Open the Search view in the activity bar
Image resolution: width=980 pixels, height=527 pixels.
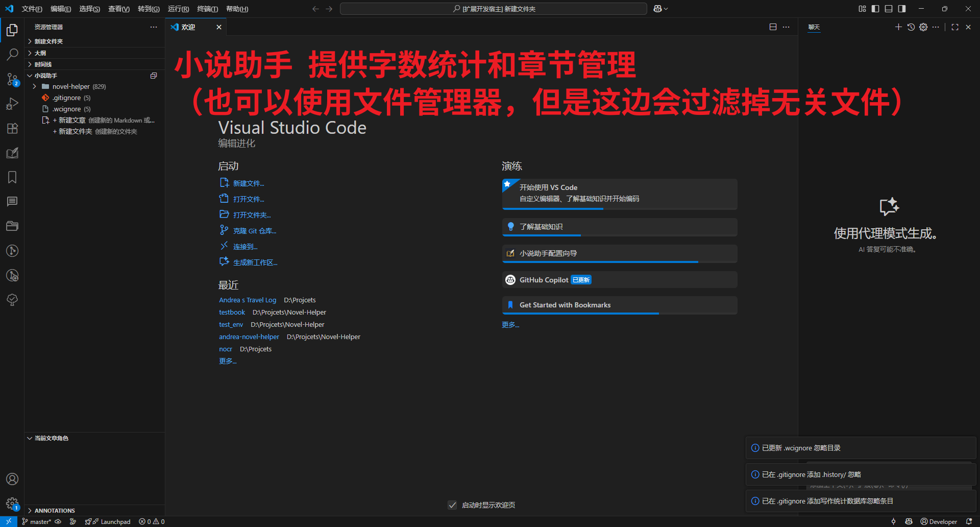12,54
